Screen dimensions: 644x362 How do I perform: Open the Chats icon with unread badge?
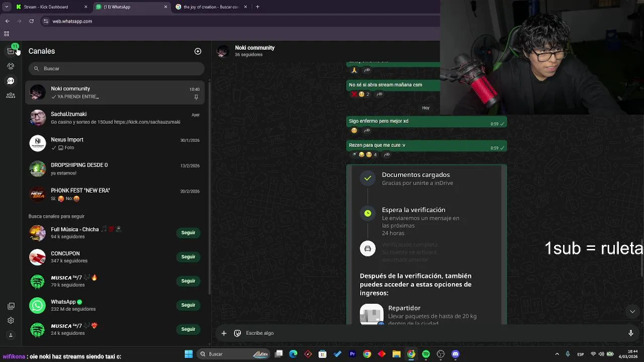coord(11,51)
